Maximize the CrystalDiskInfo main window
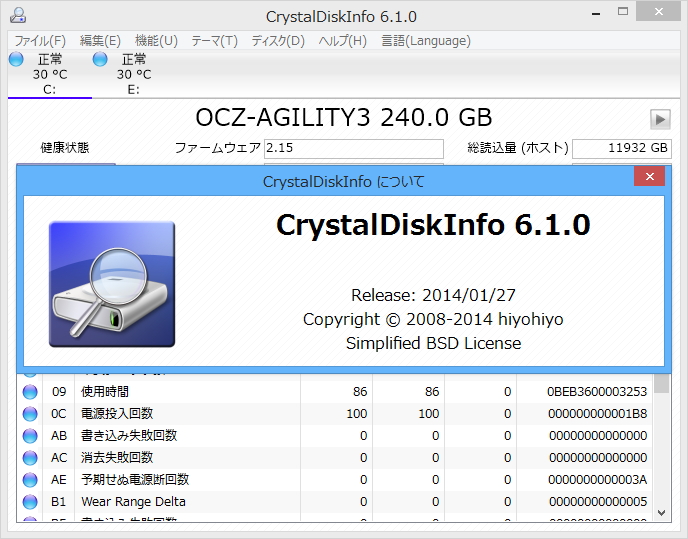 [623, 12]
